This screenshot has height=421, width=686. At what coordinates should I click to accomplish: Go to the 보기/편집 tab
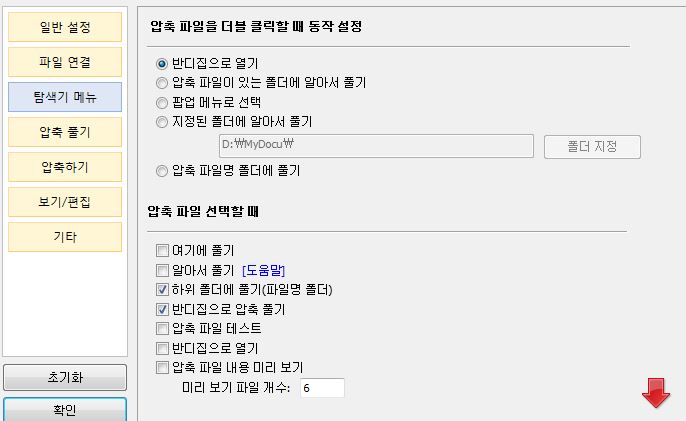[x=65, y=202]
